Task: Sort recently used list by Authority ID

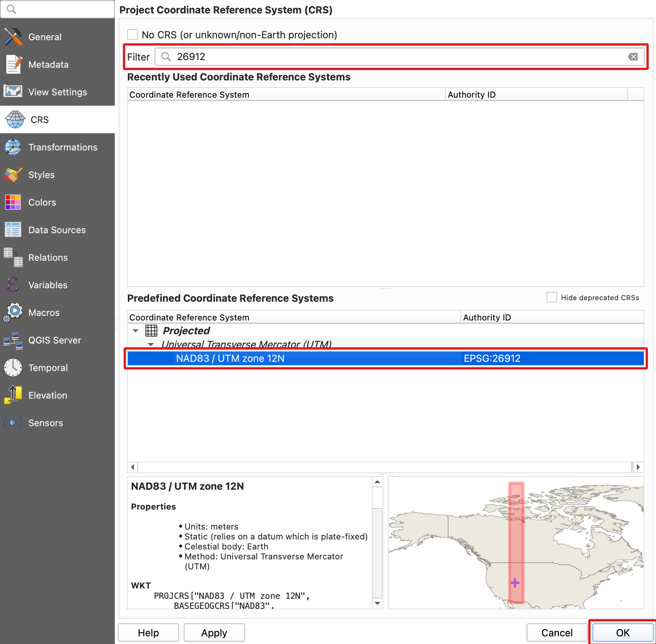Action: [537, 95]
